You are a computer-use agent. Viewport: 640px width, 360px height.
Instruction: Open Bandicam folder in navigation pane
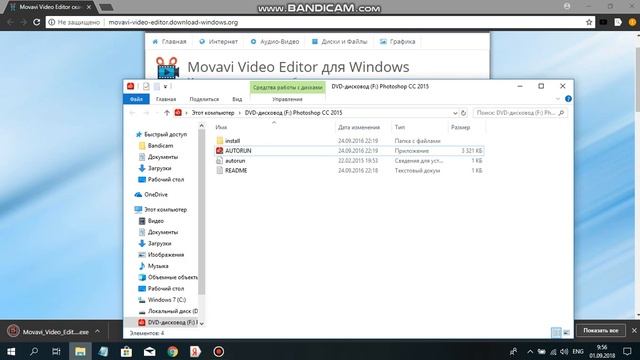pyautogui.click(x=160, y=146)
